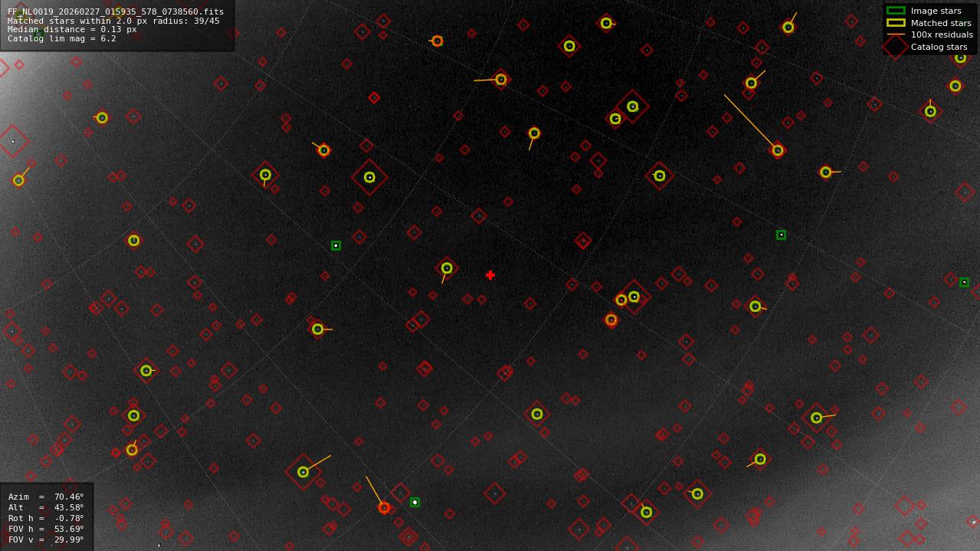980x551 pixels.
Task: Click the red Catalog stars legend diamond
Action: pos(896,46)
